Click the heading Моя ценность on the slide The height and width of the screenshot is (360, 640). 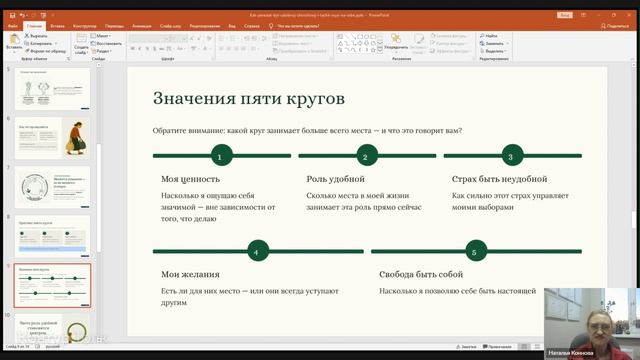coord(190,179)
